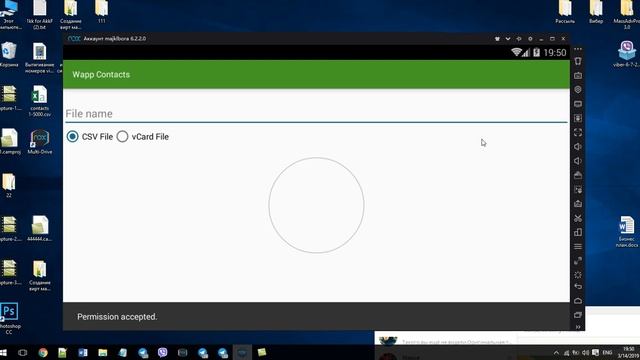Click the Wapp Contacts app title
640x360 pixels.
coord(101,75)
